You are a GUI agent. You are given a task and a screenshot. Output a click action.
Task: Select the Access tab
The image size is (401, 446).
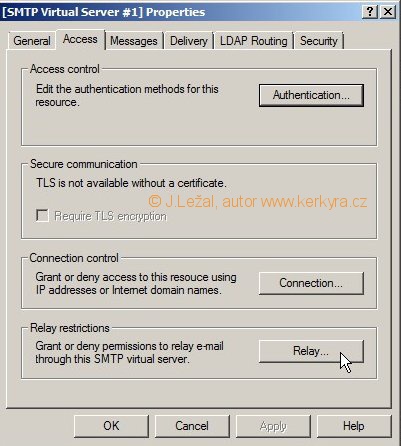[x=80, y=39]
